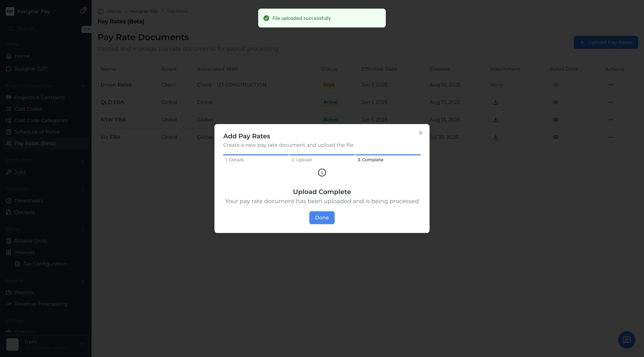
Task: Open Timesheets in the sidebar
Action: coord(29,201)
